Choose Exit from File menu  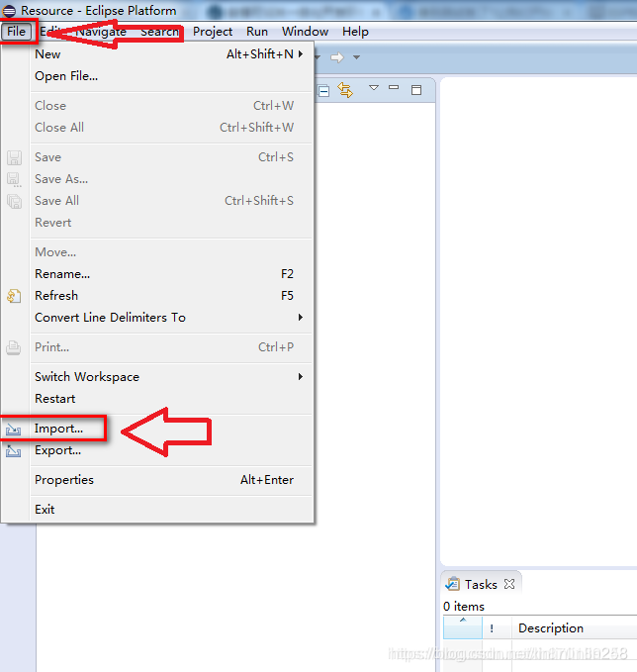click(171, 509)
